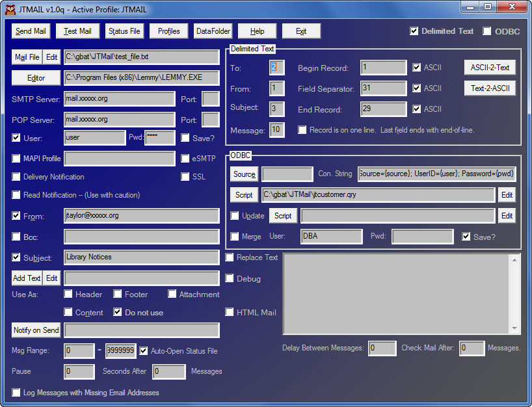The height and width of the screenshot is (407, 532).
Task: Click the Send Mail button
Action: pos(31,31)
